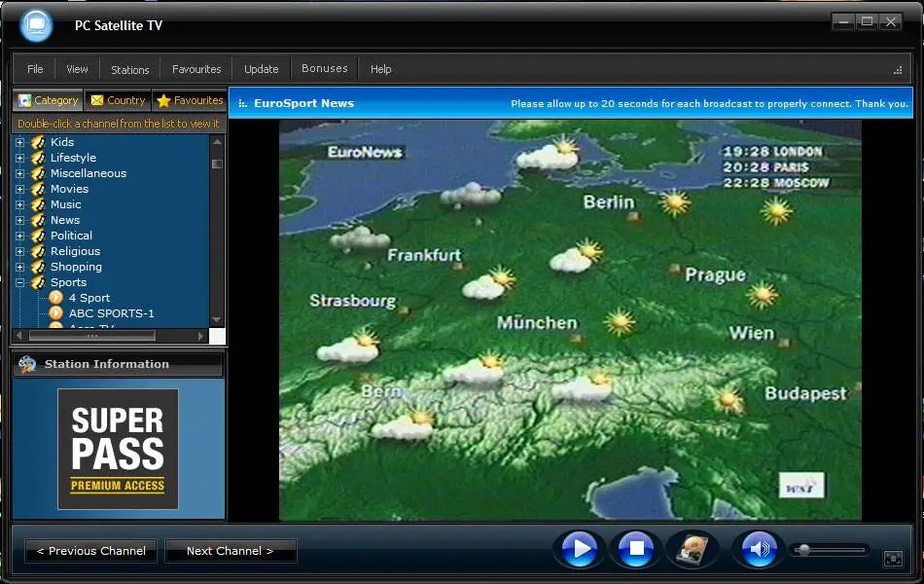This screenshot has height=584, width=924.
Task: Stop the current broadcast playback
Action: point(636,550)
